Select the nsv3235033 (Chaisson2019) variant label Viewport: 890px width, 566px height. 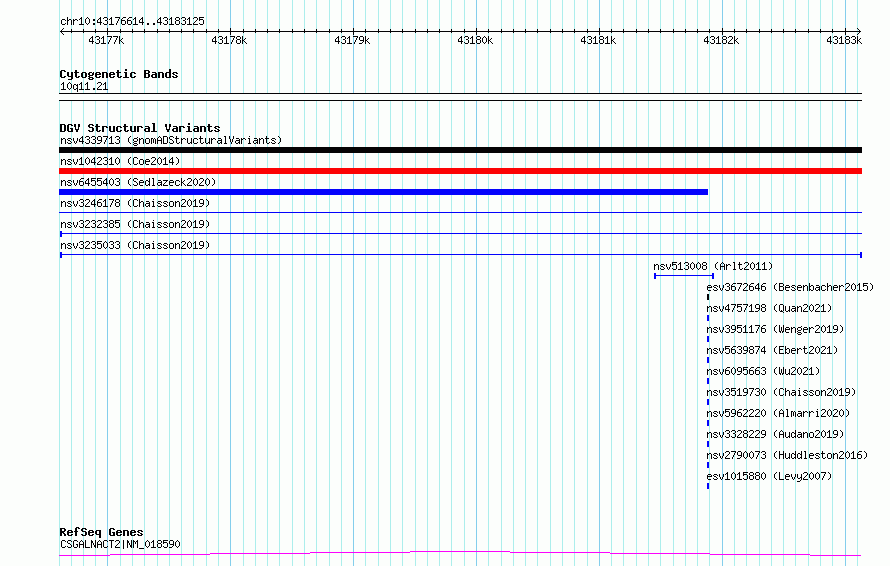point(135,245)
